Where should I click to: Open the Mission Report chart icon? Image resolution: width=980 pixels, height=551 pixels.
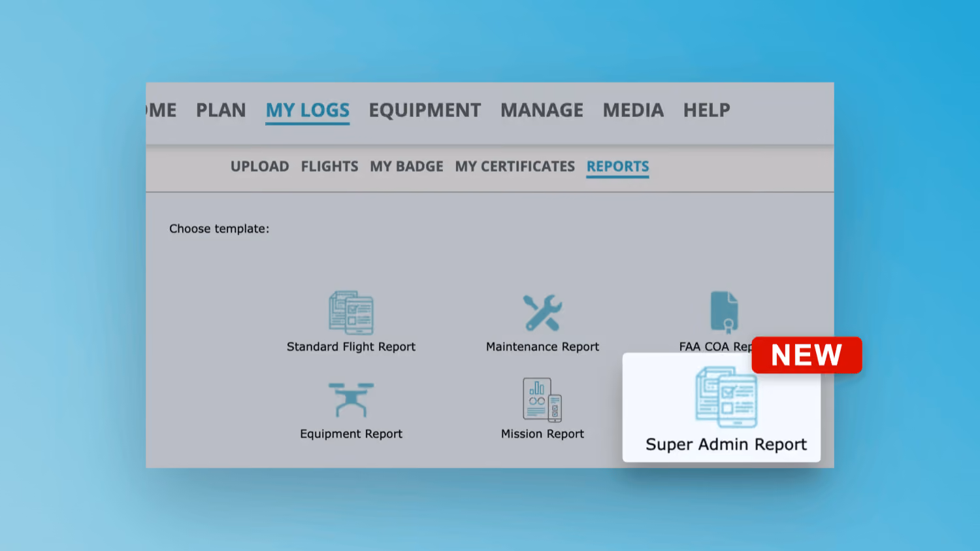[x=542, y=399]
